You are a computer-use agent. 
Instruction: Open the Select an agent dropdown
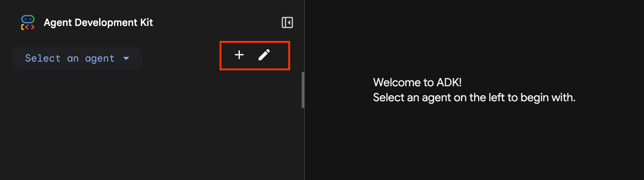pos(77,58)
